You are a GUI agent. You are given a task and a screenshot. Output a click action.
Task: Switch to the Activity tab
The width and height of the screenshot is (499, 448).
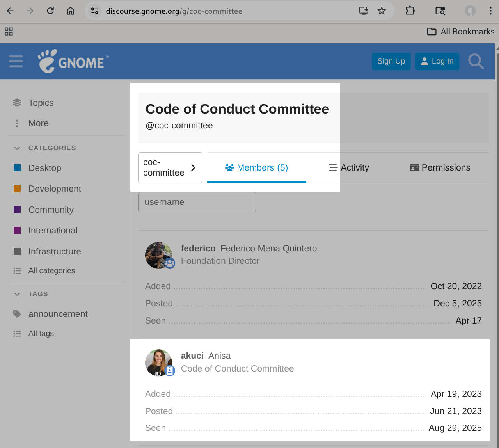pyautogui.click(x=348, y=167)
